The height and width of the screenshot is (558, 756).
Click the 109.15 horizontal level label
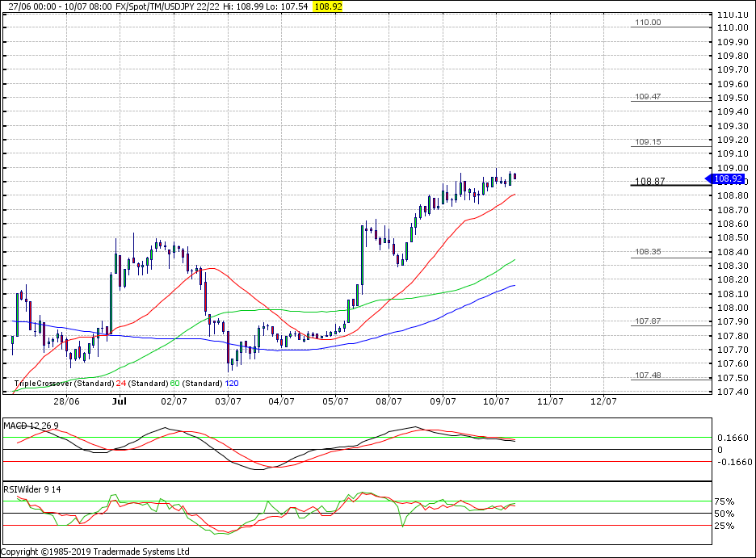[x=648, y=141]
